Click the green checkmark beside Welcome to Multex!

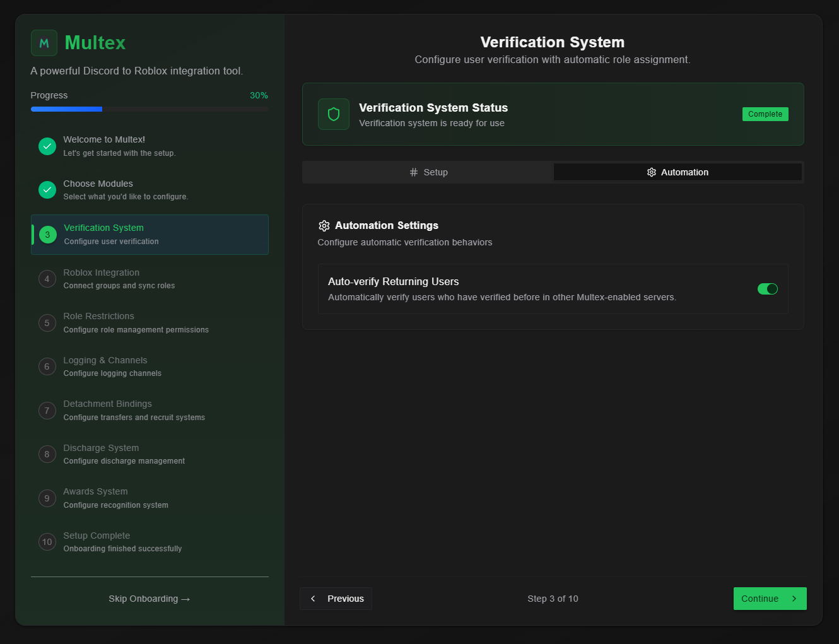tap(47, 146)
